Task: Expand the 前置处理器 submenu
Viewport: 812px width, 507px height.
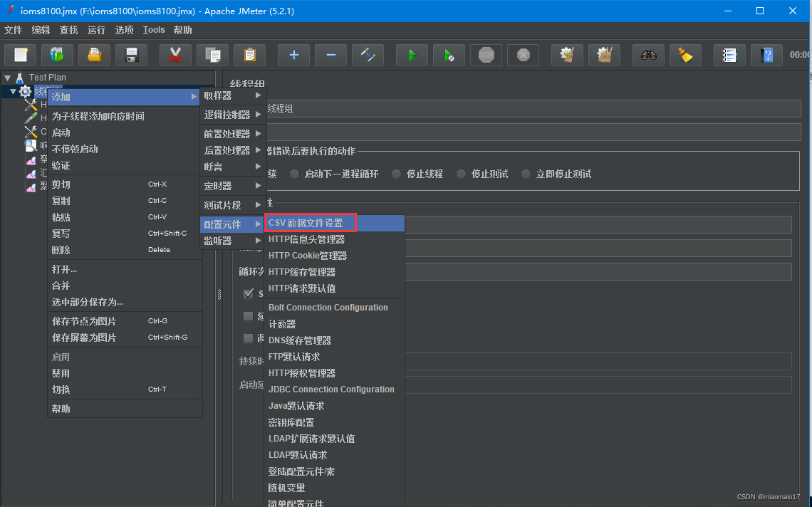Action: 233,134
